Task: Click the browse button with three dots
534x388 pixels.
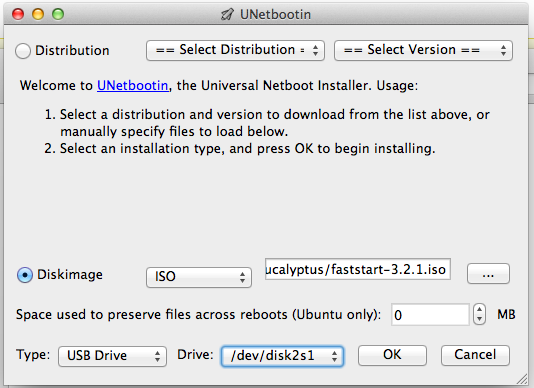Action: [488, 274]
